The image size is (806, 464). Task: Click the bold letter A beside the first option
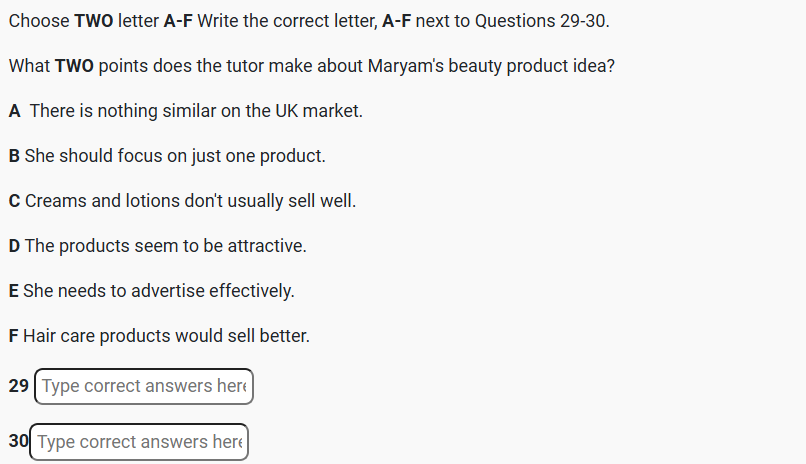pyautogui.click(x=14, y=111)
